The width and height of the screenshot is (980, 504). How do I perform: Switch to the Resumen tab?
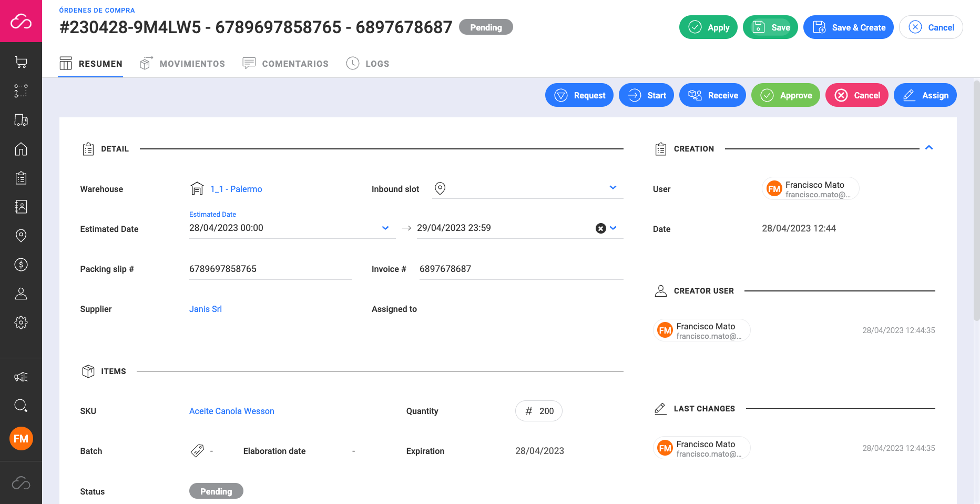90,64
